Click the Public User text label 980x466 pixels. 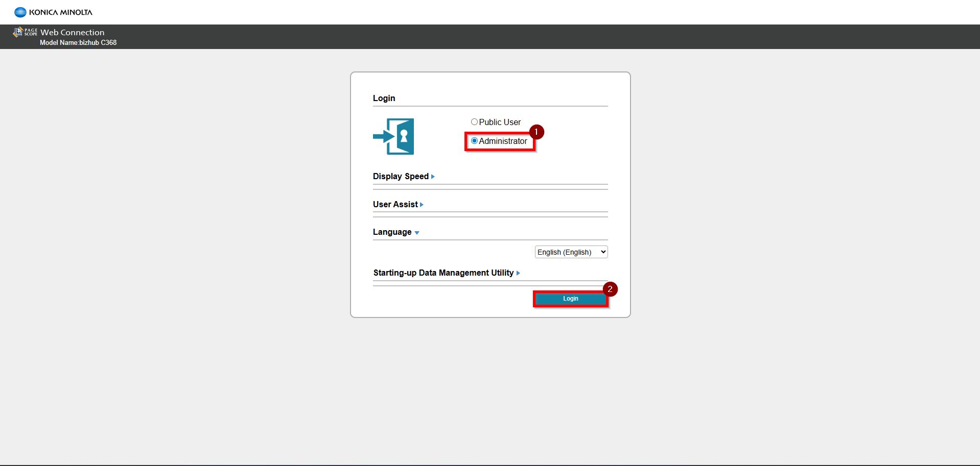pos(500,122)
